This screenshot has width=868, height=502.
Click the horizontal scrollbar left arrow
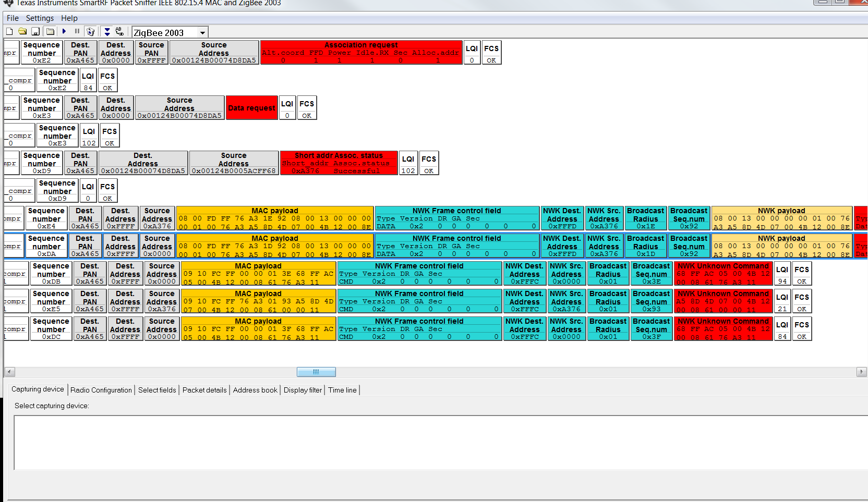[9, 372]
